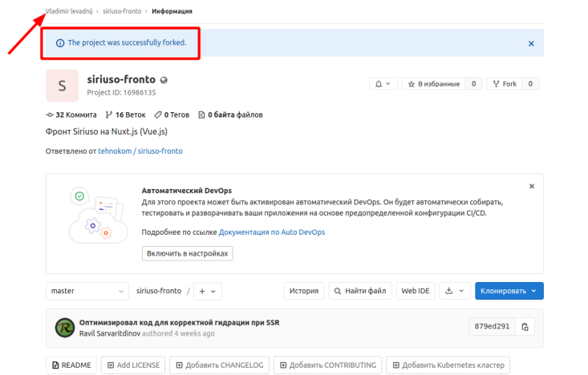Expand the Клонировать clone dropdown
Viewport: 588px width, 375px height.
(509, 291)
